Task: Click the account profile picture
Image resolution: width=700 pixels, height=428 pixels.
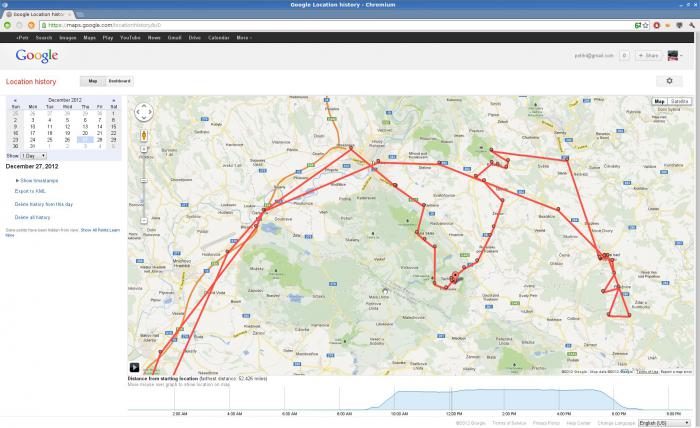Action: [x=673, y=56]
